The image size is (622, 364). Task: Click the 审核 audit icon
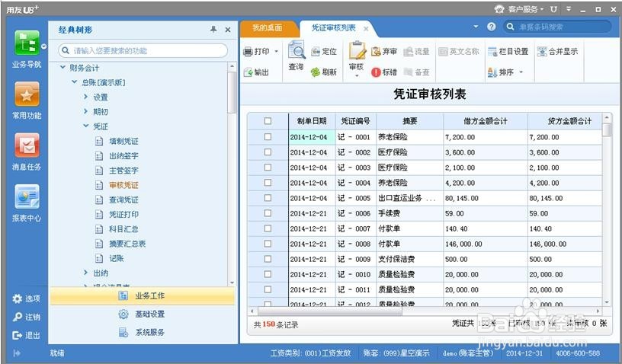click(357, 51)
